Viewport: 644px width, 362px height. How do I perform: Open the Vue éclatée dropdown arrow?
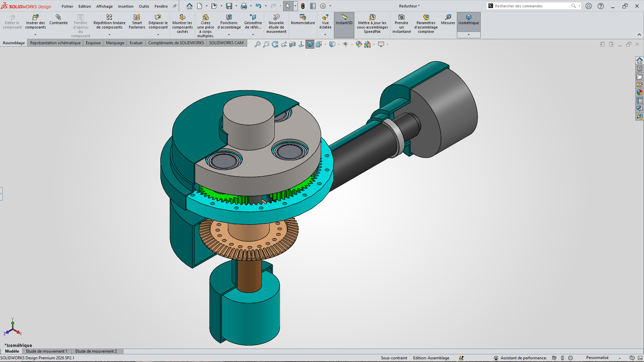point(325,35)
